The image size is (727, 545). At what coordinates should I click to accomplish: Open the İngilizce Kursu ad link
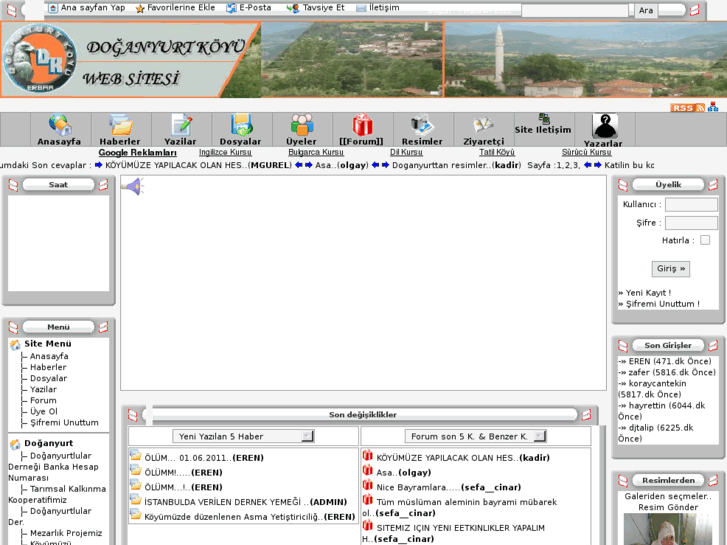pyautogui.click(x=225, y=152)
